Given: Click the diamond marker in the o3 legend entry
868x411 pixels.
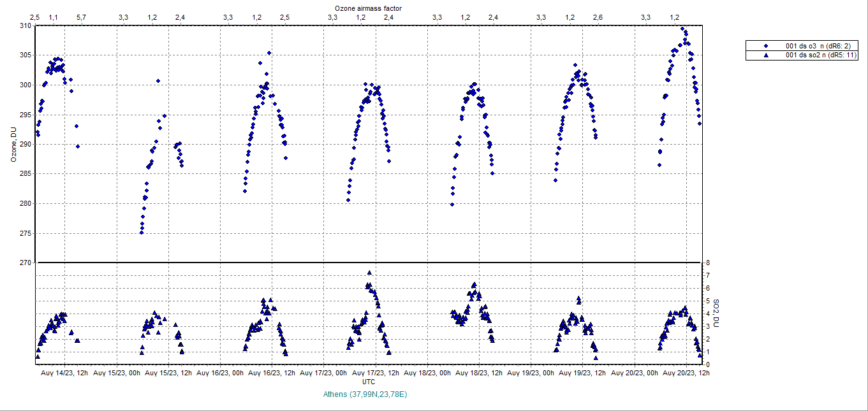Looking at the screenshot, I should (x=767, y=46).
